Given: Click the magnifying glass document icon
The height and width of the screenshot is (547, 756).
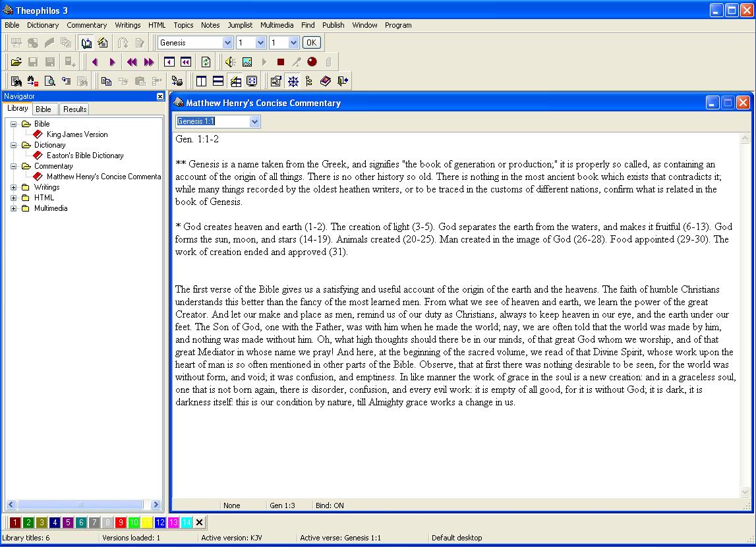Looking at the screenshot, I should coord(49,81).
